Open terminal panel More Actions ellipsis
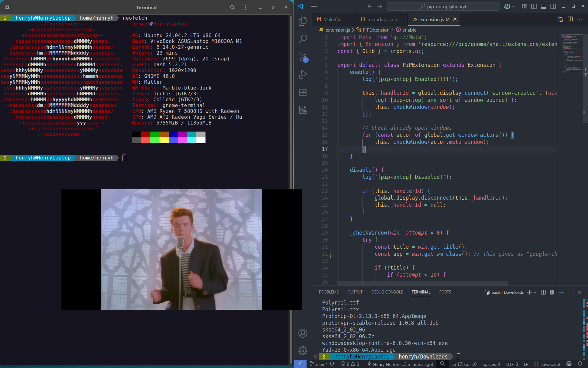The image size is (588, 368). coord(561,292)
